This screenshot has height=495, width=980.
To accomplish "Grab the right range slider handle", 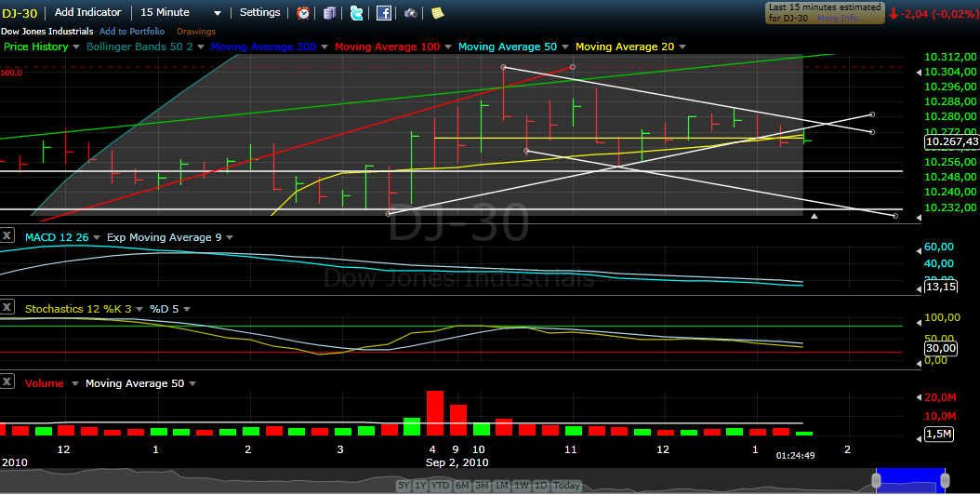I will [945, 481].
